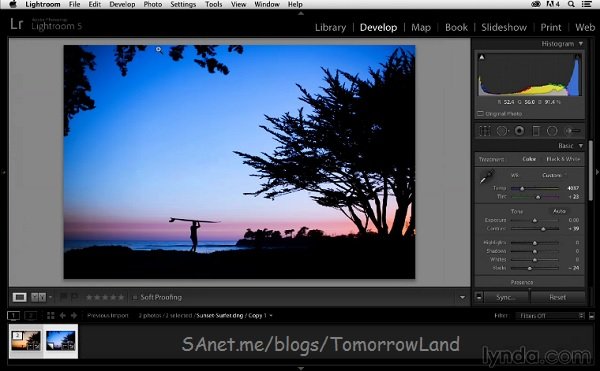Viewport: 600px width, 371px height.
Task: Toggle auto sync switch beside Sync button
Action: coord(479,297)
